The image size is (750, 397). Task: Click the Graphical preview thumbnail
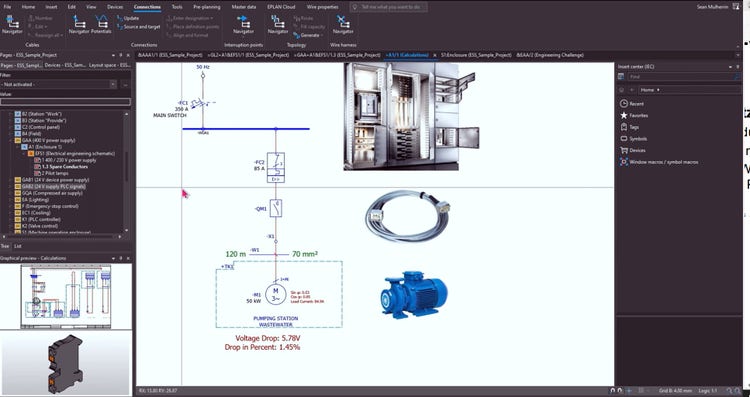pos(66,297)
